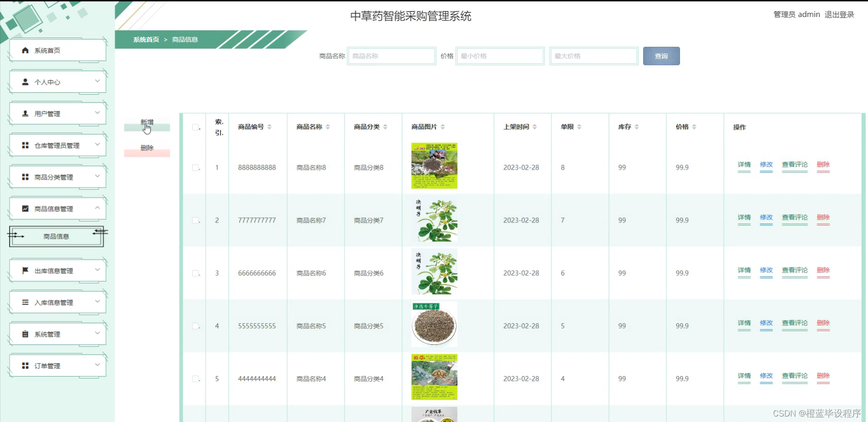
Task: Click the home icon beside 系统首页
Action: click(25, 50)
